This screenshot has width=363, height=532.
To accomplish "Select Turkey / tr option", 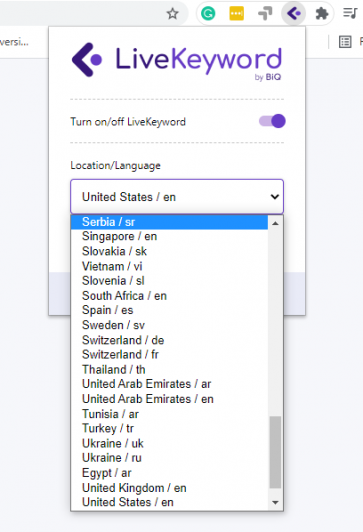I will tap(169, 429).
